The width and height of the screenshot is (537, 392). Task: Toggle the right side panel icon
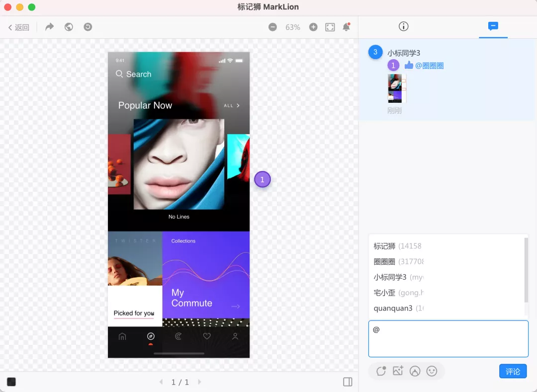348,382
